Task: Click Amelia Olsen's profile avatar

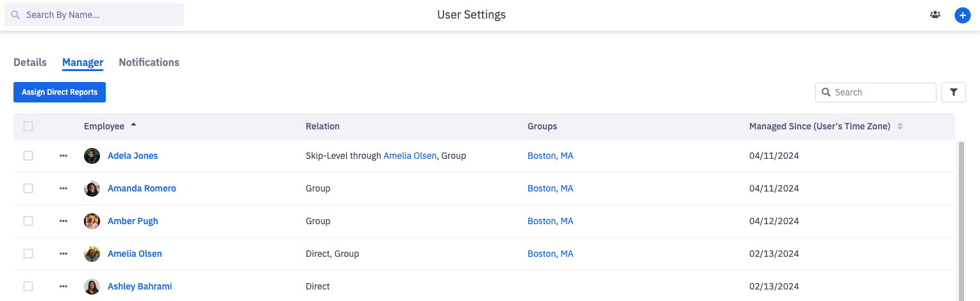Action: click(x=92, y=254)
